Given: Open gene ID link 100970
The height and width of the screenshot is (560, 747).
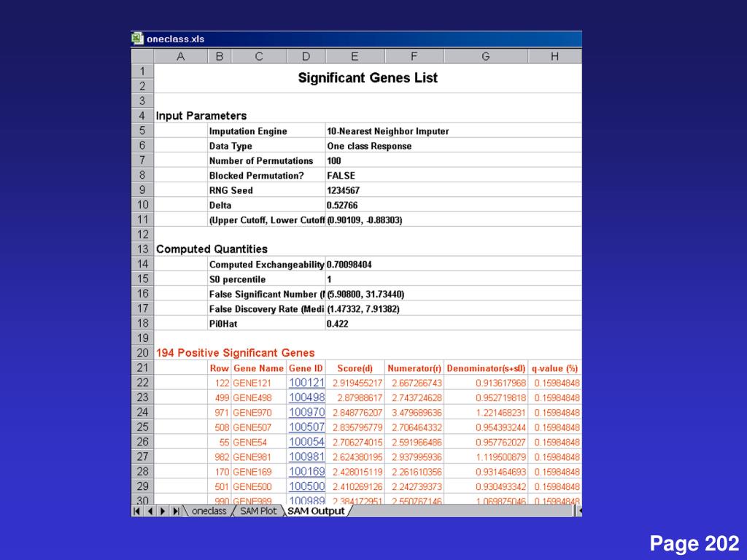Looking at the screenshot, I should point(307,412).
